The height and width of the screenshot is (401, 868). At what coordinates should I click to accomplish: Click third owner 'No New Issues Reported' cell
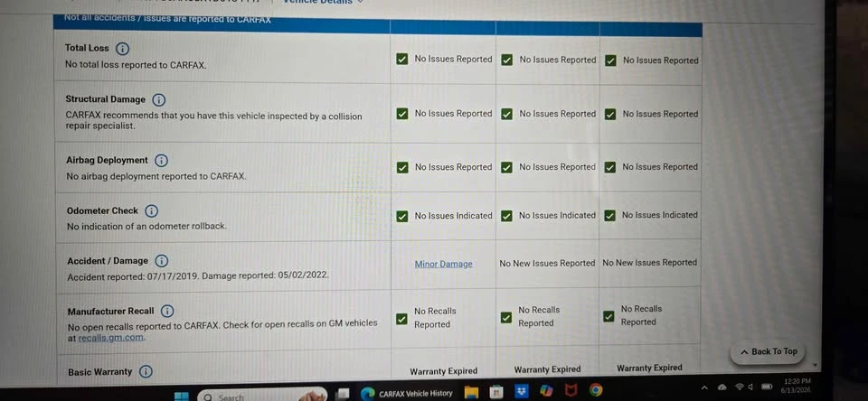pos(650,263)
